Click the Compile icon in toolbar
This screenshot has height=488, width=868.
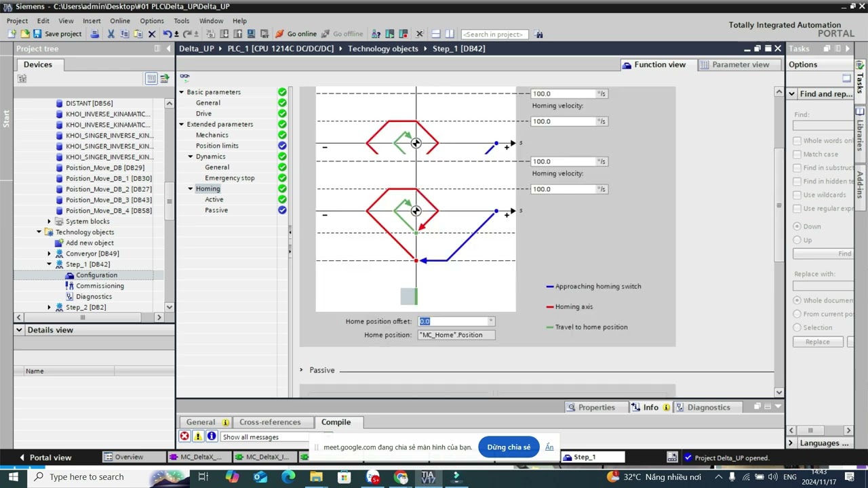(x=210, y=34)
